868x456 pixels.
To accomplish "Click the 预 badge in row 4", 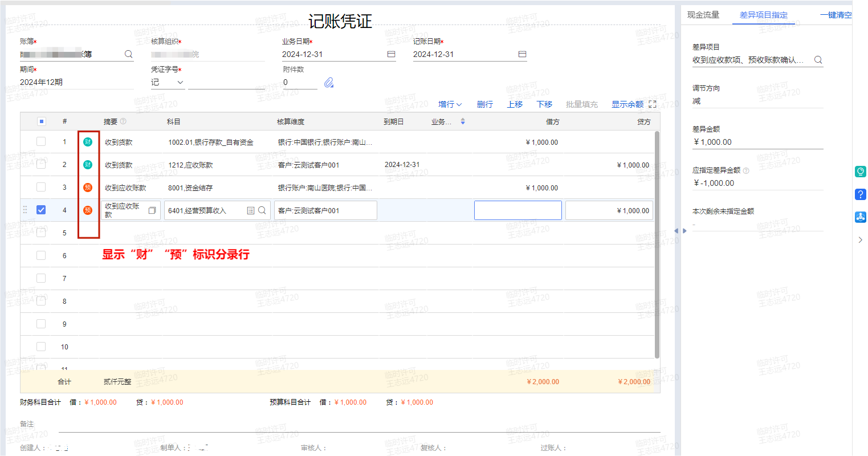I will [88, 210].
